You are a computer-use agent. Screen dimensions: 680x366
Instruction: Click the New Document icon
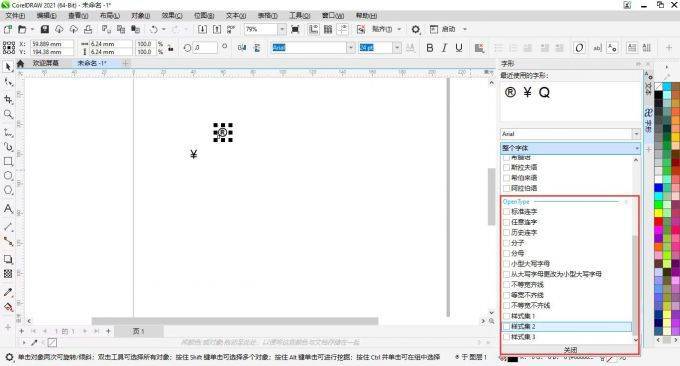tap(8, 29)
